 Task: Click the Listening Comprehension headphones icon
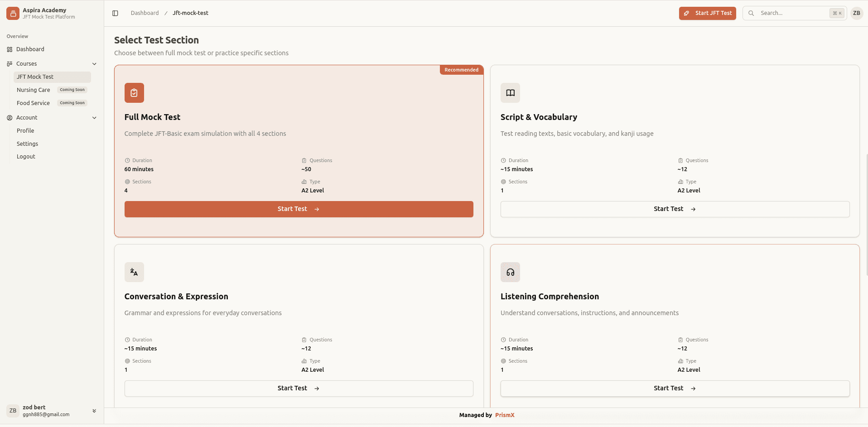[510, 272]
